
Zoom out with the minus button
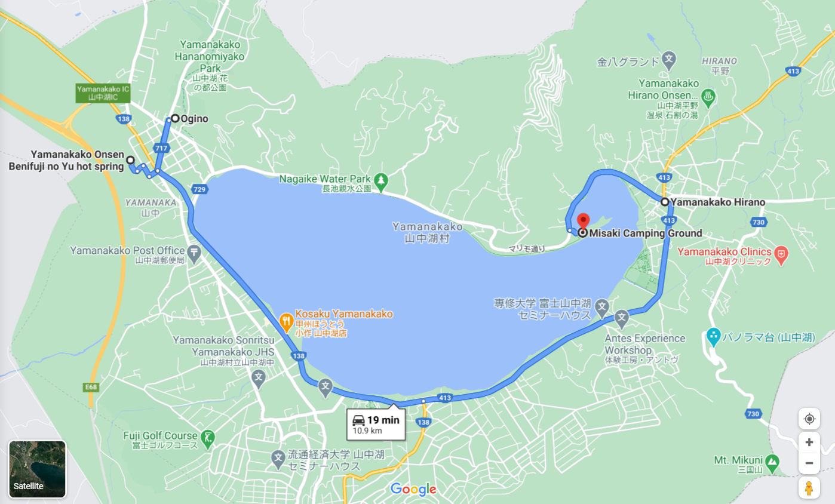point(809,463)
